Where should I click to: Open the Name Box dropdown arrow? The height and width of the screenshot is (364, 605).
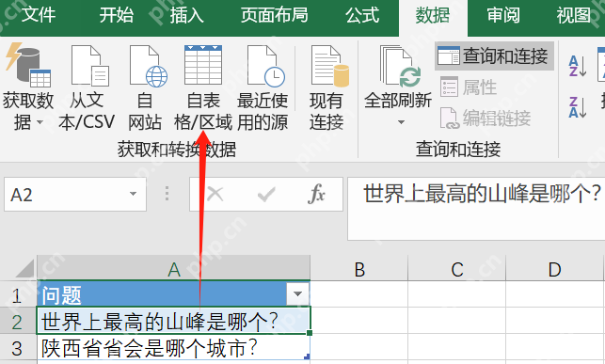tap(133, 194)
